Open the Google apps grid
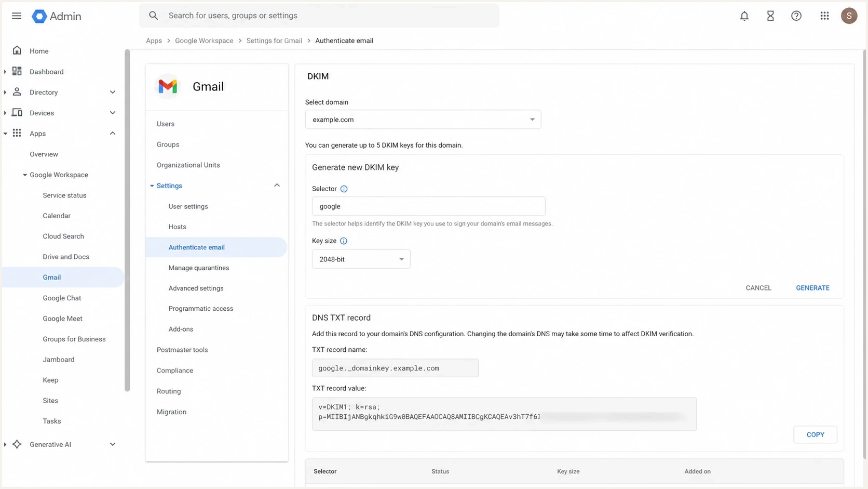This screenshot has height=489, width=868. [x=824, y=16]
